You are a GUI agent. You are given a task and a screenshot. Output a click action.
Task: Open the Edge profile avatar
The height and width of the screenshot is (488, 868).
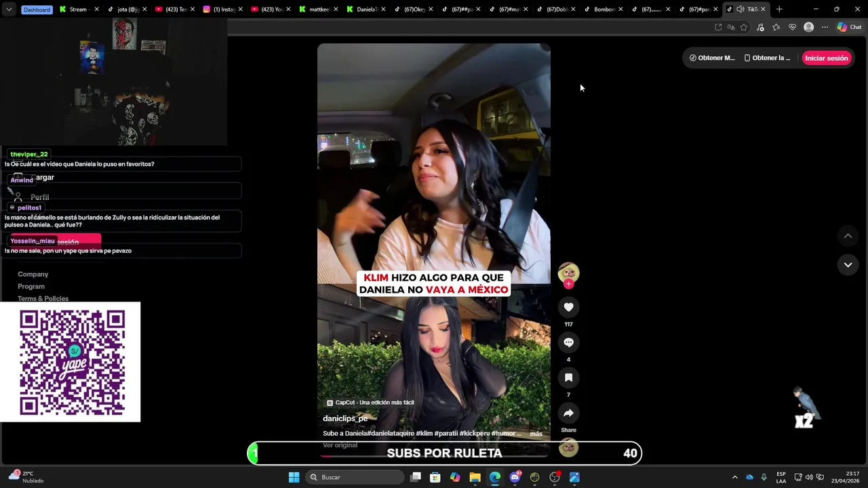click(x=808, y=27)
